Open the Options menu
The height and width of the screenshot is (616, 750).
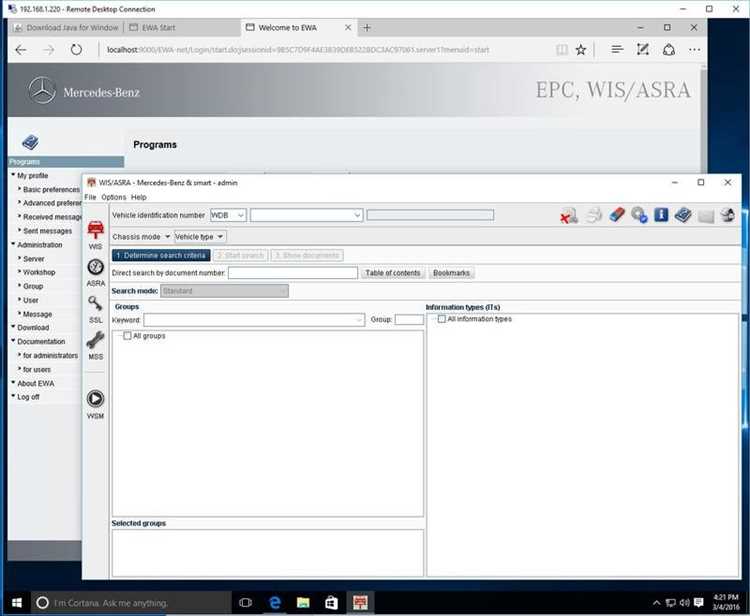(114, 197)
